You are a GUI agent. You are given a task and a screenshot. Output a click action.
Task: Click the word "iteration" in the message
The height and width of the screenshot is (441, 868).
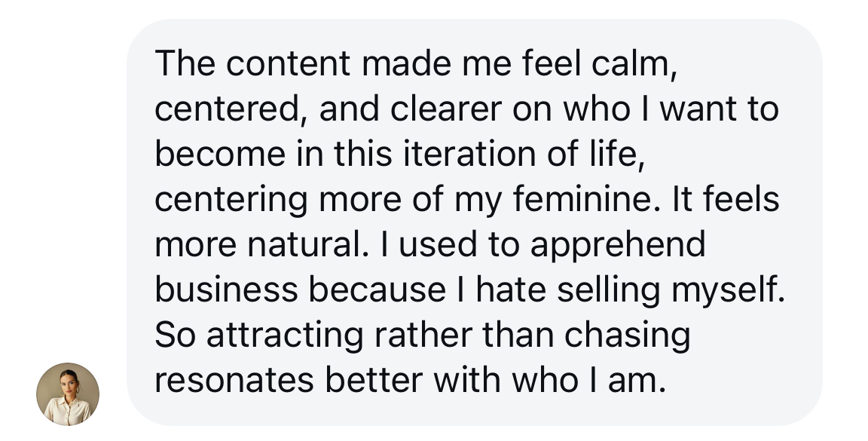pos(469,154)
